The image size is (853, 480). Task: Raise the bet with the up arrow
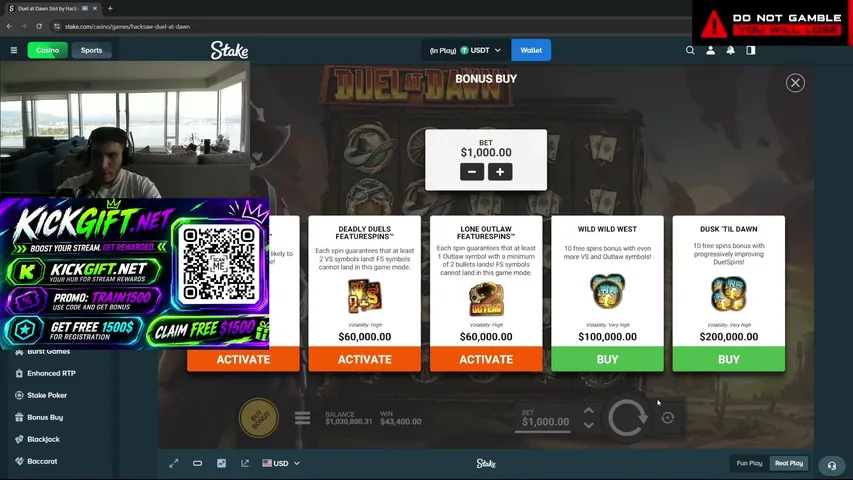click(589, 411)
